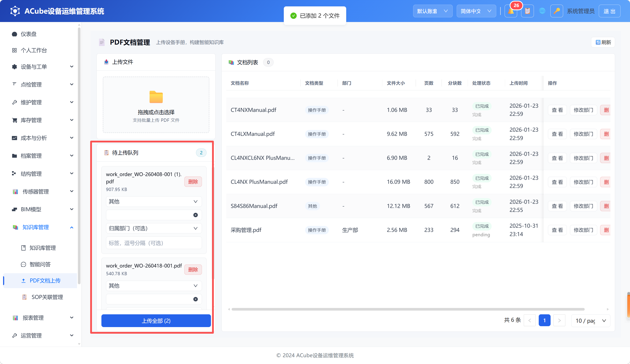Click the globe icon in header
Viewport: 630px width, 364px height.
542,11
